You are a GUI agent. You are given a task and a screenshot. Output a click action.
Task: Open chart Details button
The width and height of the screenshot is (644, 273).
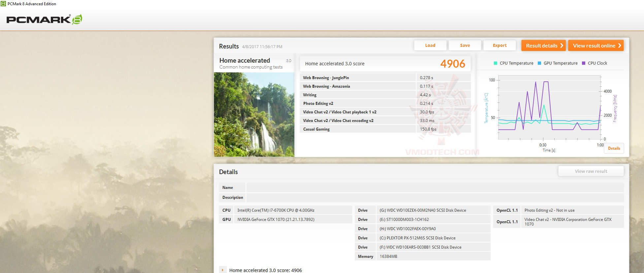[614, 148]
